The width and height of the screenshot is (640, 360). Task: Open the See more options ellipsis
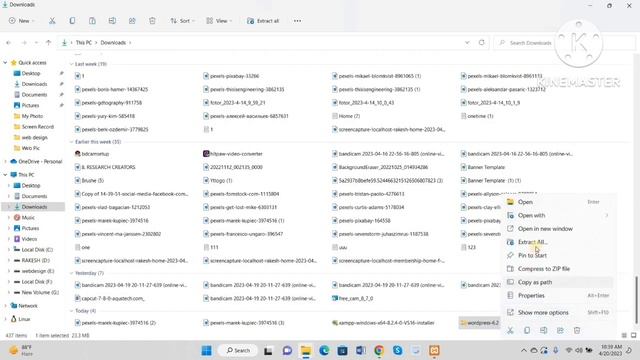coord(298,21)
